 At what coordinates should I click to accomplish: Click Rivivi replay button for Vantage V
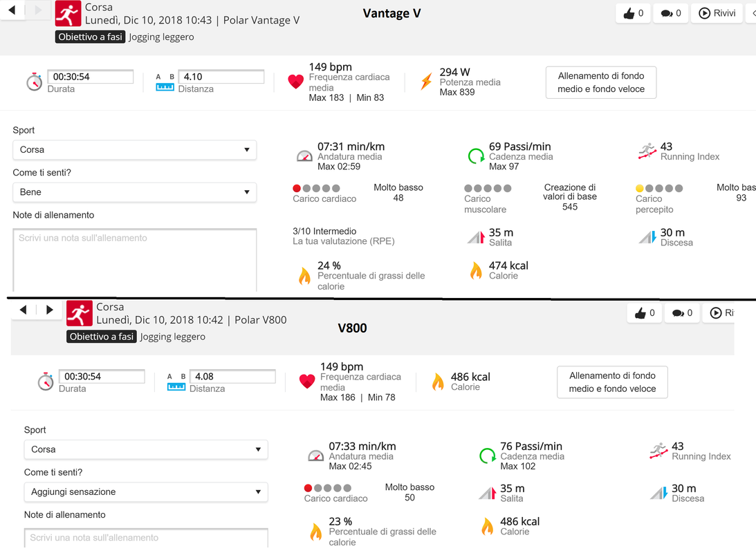(717, 14)
